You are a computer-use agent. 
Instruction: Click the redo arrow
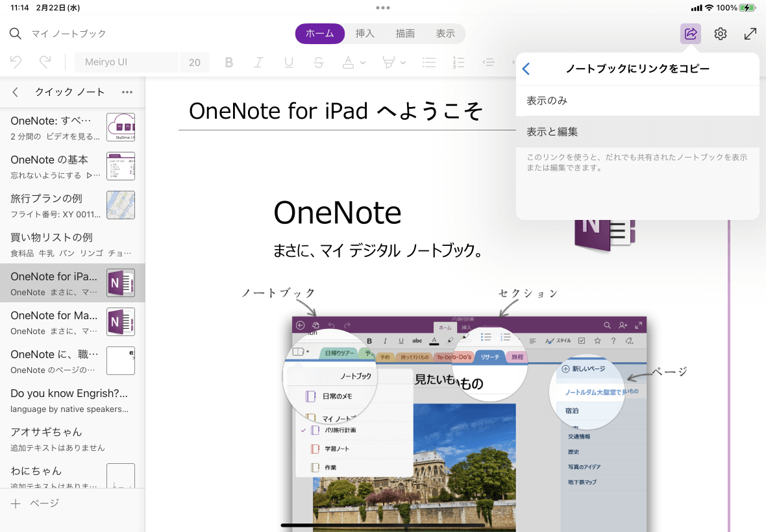pyautogui.click(x=45, y=62)
